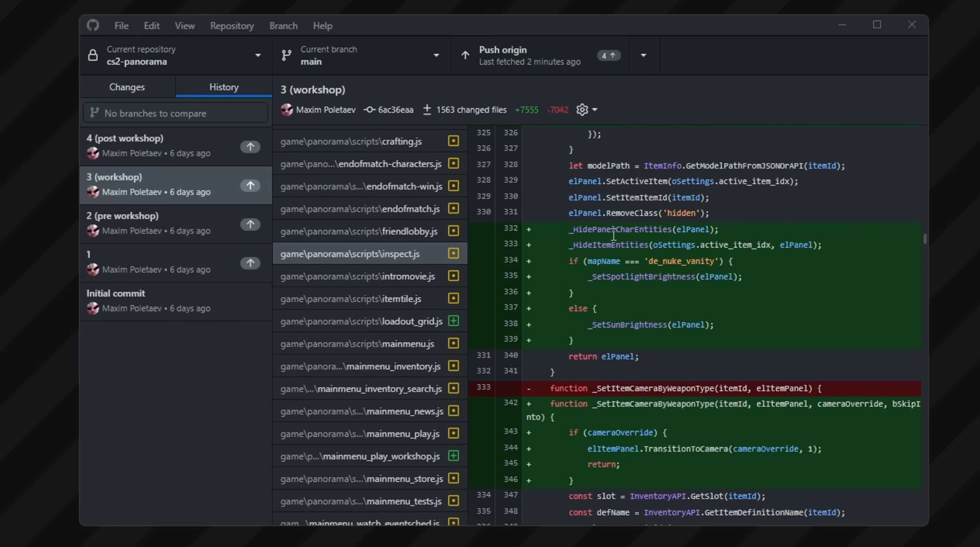
Task: Click unpushed arrow on commit 1
Action: click(251, 263)
